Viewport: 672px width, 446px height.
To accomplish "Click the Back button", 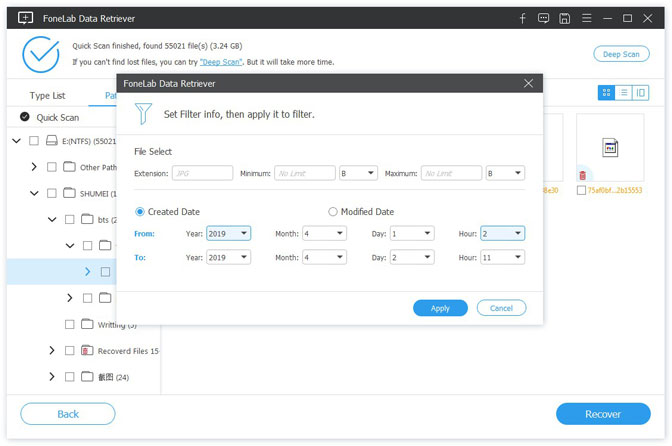I will tap(68, 414).
